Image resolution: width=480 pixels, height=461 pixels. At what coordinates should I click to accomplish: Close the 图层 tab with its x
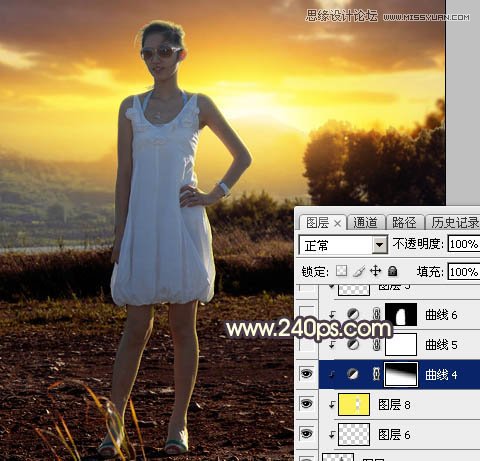(x=337, y=223)
